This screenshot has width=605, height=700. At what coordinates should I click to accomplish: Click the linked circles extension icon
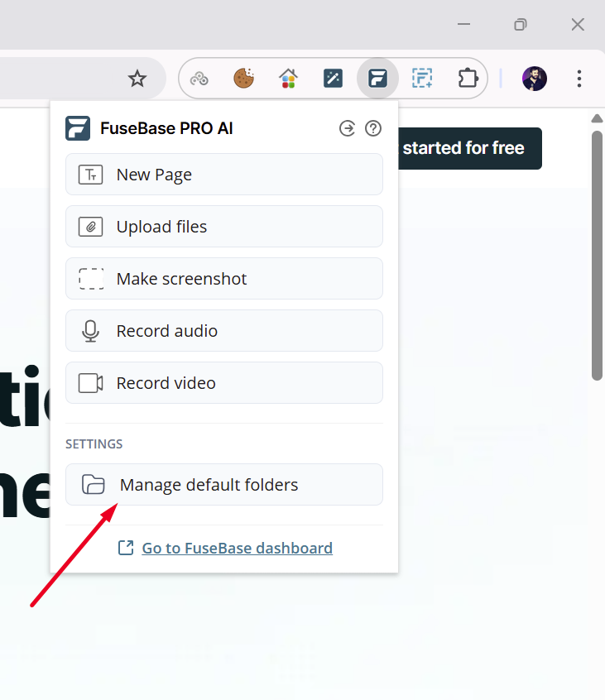199,79
